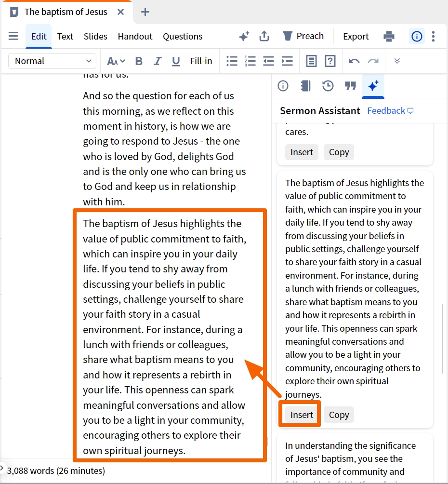Switch to the Slides tab
The height and width of the screenshot is (484, 448).
95,37
